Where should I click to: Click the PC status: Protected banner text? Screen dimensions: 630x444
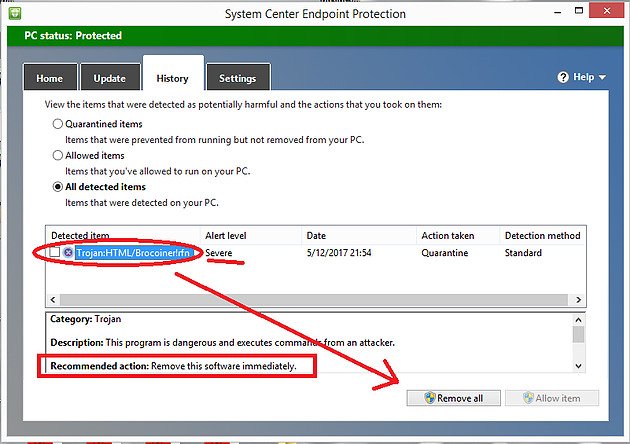click(x=73, y=35)
